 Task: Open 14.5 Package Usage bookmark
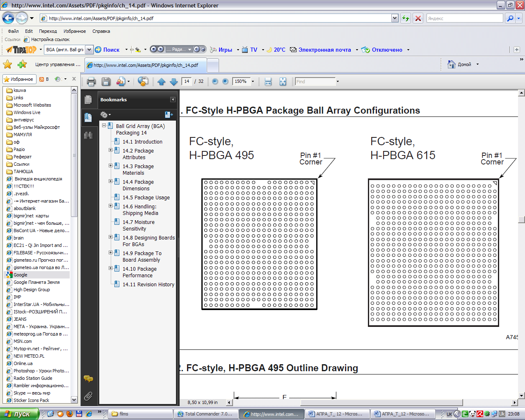click(x=146, y=197)
